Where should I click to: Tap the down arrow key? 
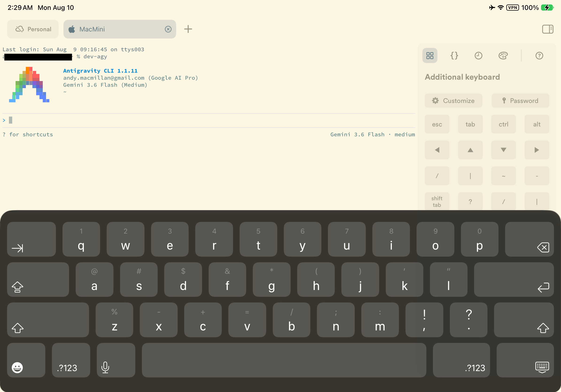(x=504, y=150)
